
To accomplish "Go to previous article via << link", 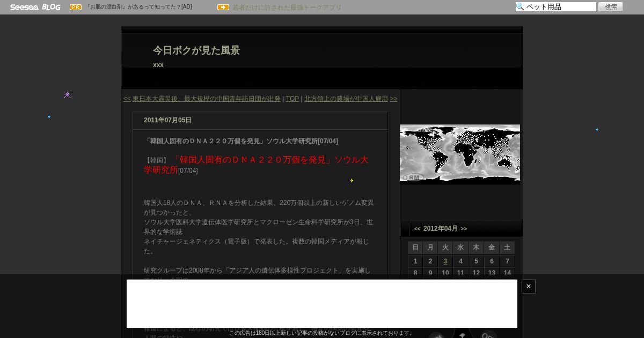I will 127,99.
